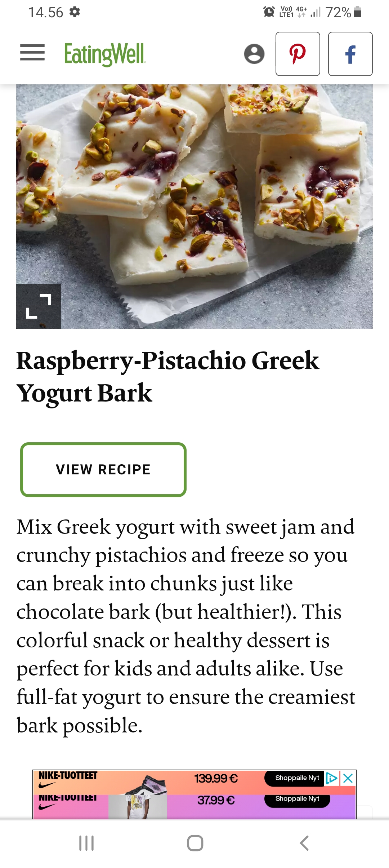
Task: Tap the lower Shoppaile Nyt ad button
Action: coord(297,799)
